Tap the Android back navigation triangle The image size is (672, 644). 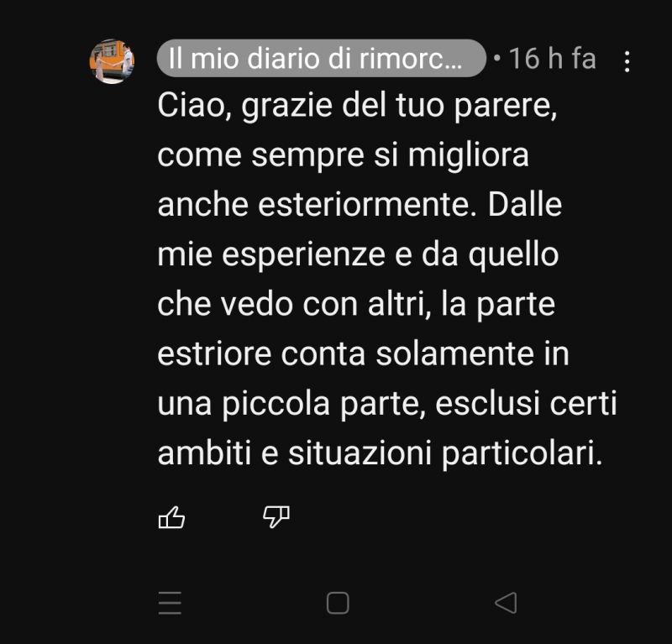coord(506,604)
